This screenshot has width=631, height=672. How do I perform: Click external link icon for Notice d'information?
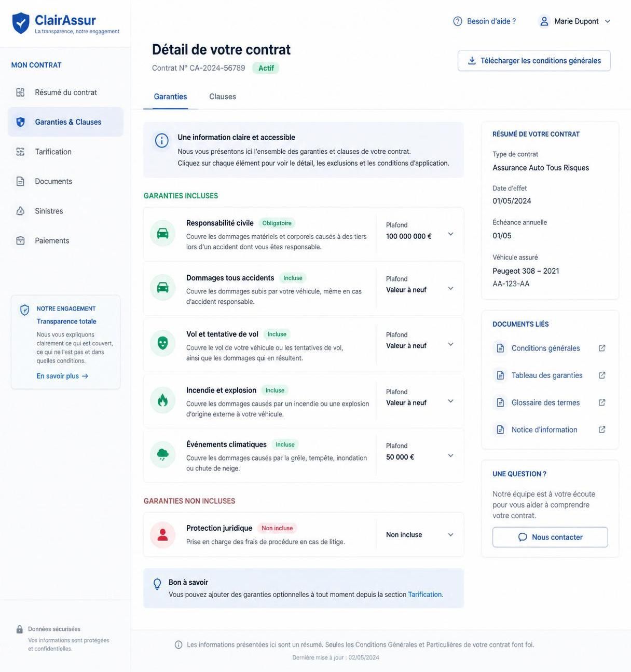coord(602,429)
